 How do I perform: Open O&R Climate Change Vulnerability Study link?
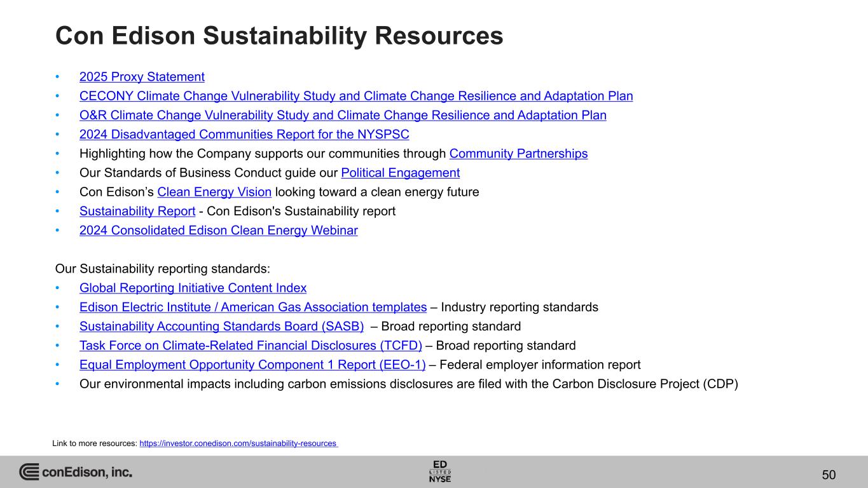[342, 115]
